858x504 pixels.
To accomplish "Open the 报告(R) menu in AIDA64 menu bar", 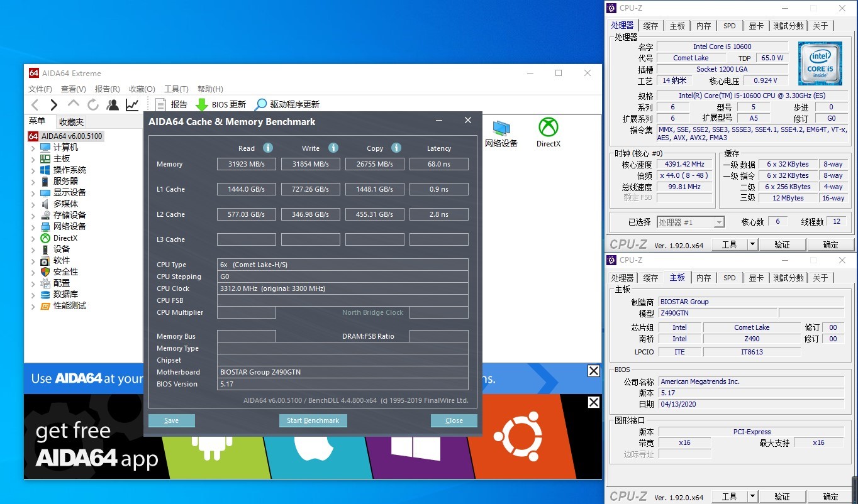I will (107, 89).
